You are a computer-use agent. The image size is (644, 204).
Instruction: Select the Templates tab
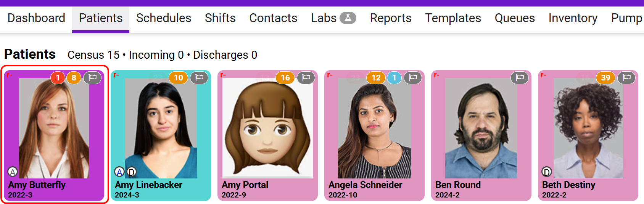click(x=453, y=18)
